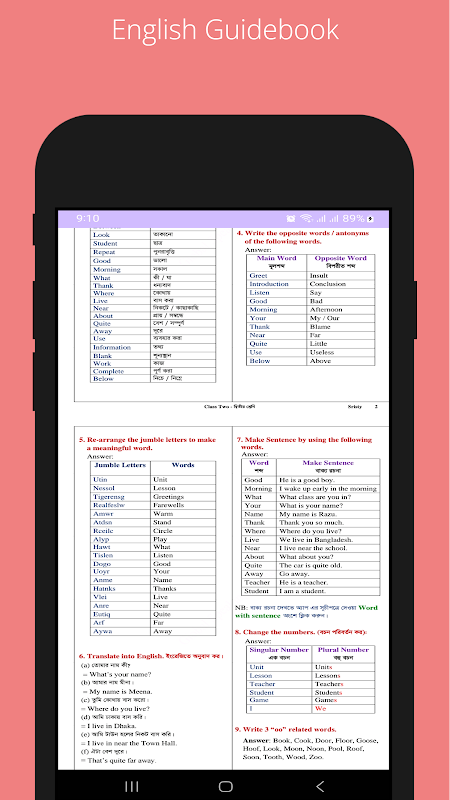Tap the jumble letters Tigerensg

108,496
